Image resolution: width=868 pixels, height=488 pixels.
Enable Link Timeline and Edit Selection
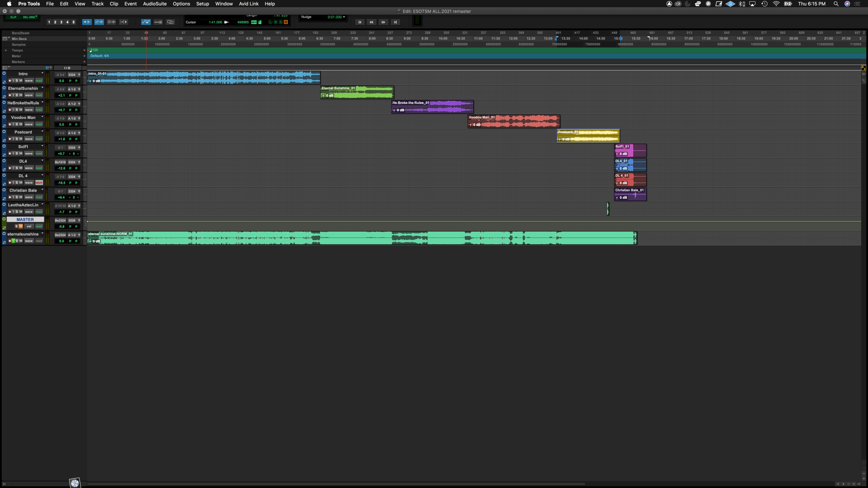99,22
